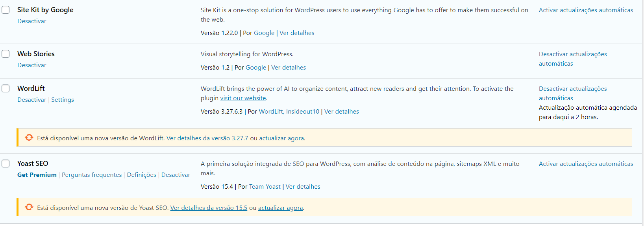
Task: Open WordLift visit our website link
Action: coord(243,98)
